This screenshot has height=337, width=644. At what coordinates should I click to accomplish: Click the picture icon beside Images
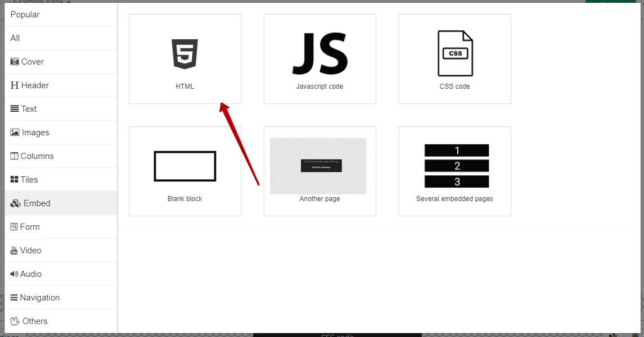[x=15, y=133]
